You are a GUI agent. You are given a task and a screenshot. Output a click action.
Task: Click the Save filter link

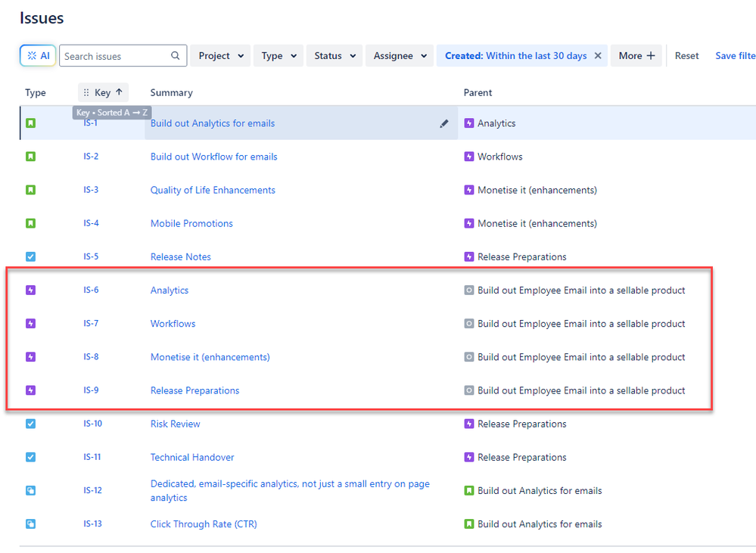click(x=736, y=56)
